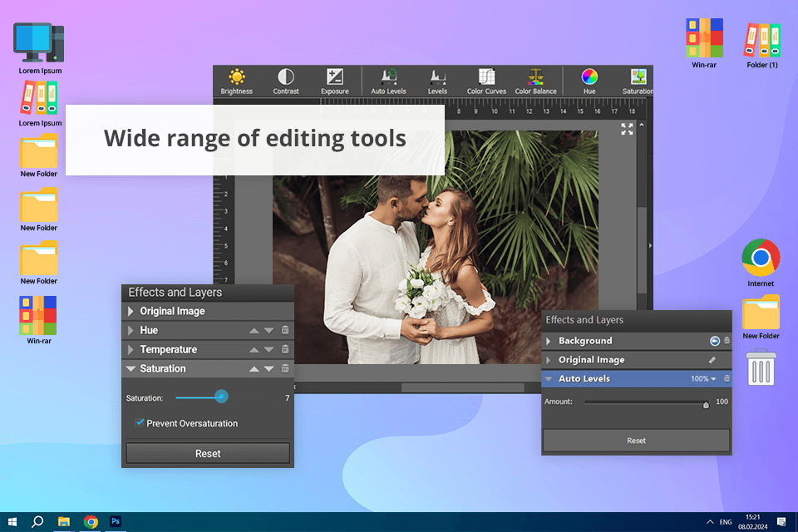Select the top-left Lorem Ipsum computer icon
798x532 pixels.
click(40, 48)
